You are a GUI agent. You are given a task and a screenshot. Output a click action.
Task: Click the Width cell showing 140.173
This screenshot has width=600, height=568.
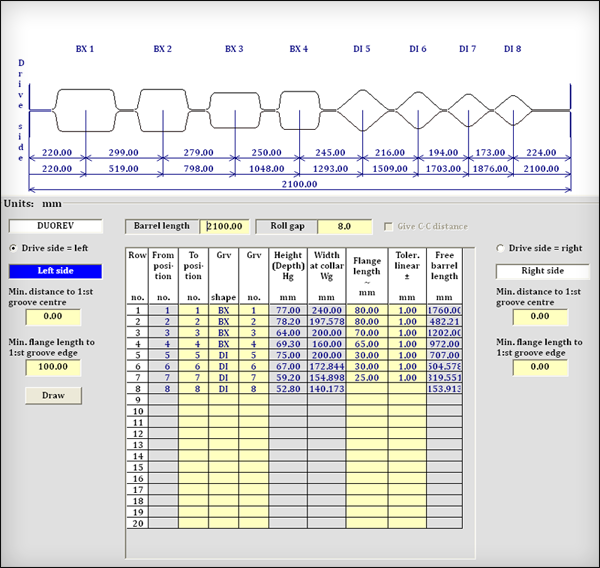[327, 389]
